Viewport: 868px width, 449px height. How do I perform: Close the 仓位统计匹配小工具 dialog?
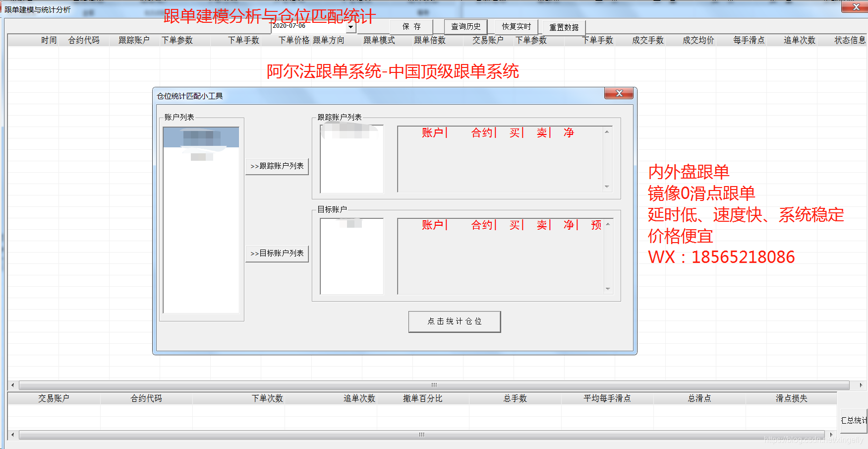(x=619, y=93)
